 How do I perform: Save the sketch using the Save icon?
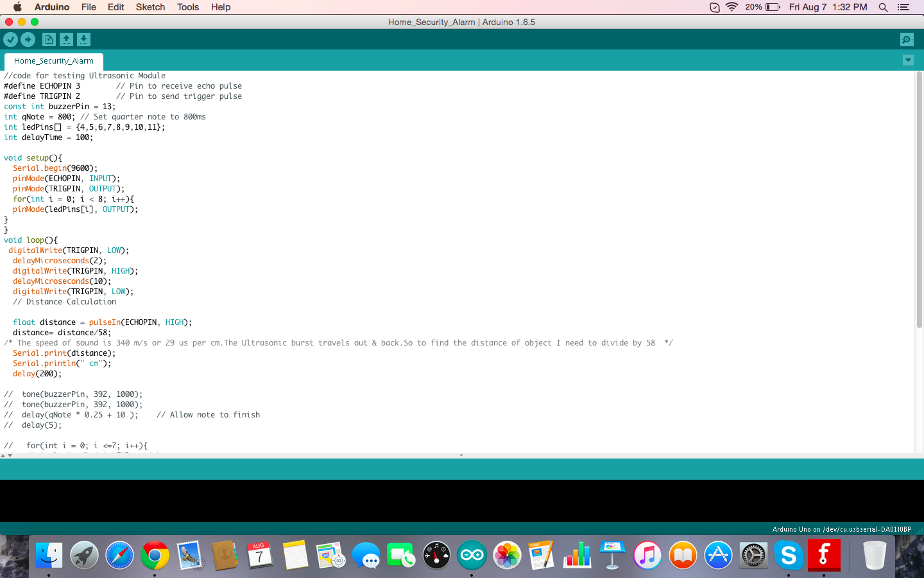84,39
